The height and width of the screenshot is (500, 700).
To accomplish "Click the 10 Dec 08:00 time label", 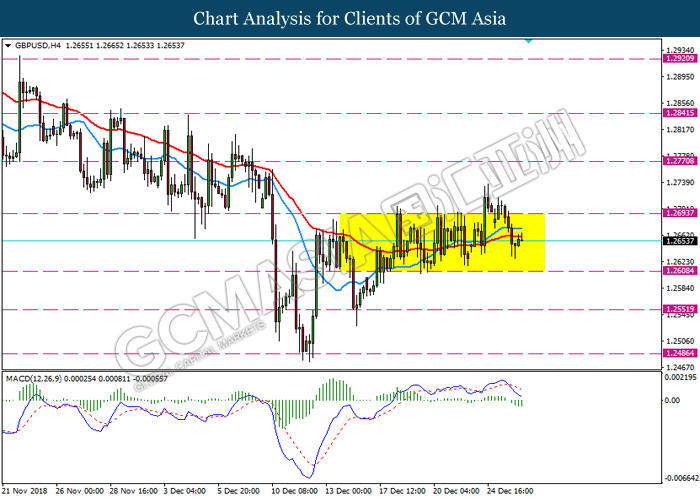I will coord(295,491).
